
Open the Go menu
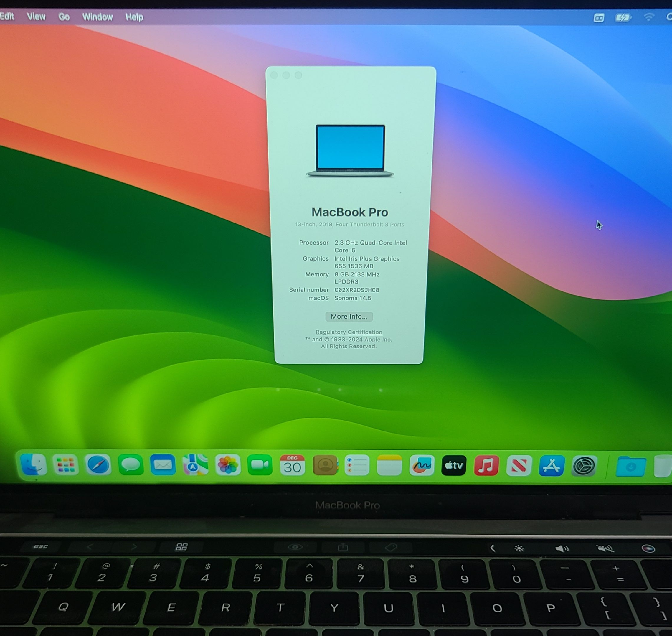(64, 17)
